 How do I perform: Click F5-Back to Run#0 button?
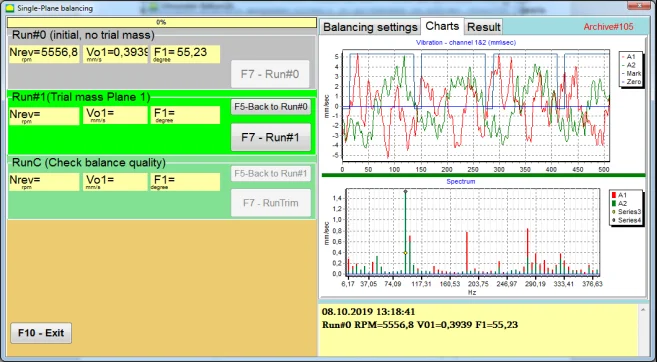[x=271, y=107]
